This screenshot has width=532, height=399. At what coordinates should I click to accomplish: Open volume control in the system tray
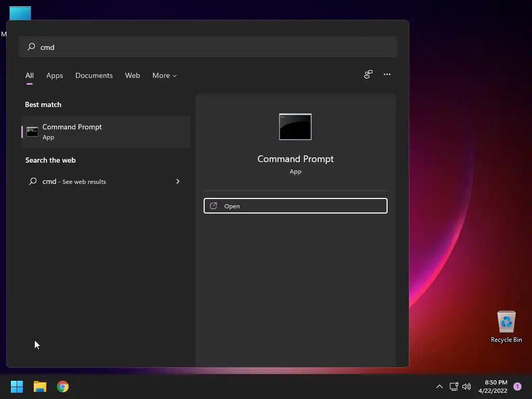(467, 387)
